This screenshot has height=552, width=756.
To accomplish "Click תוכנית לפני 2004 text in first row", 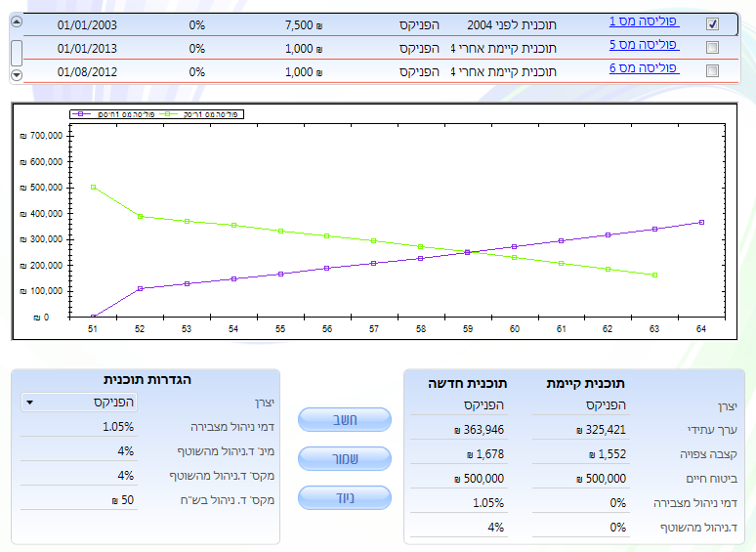I will click(512, 25).
